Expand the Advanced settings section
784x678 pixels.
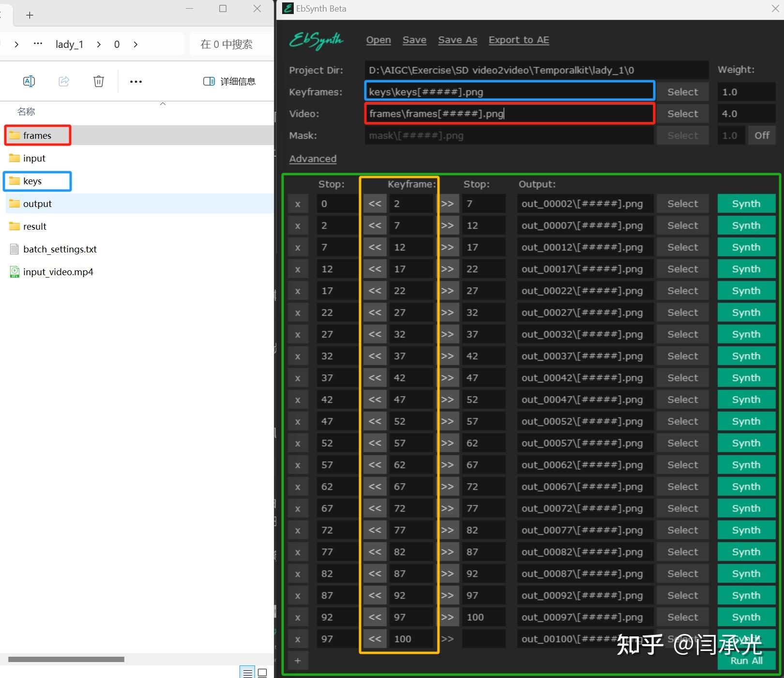pyautogui.click(x=313, y=159)
